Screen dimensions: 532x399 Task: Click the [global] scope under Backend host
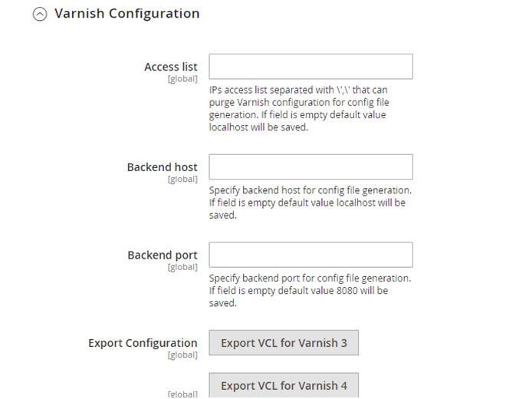pyautogui.click(x=182, y=179)
